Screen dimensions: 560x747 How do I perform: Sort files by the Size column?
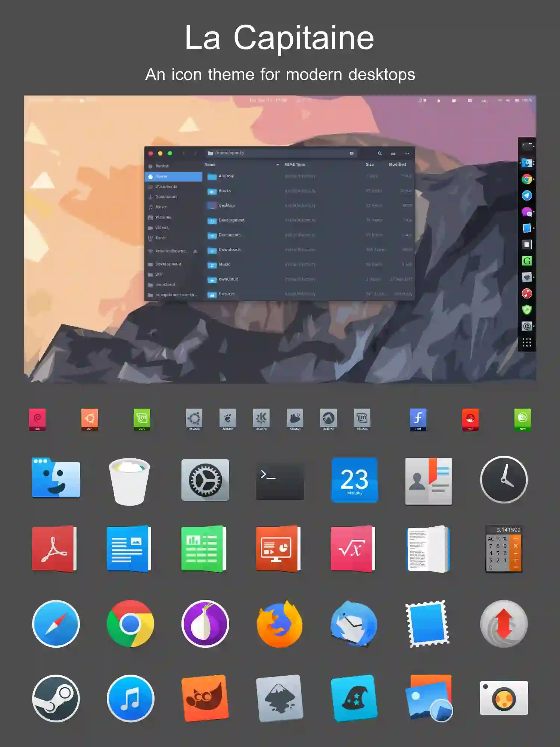coord(370,164)
